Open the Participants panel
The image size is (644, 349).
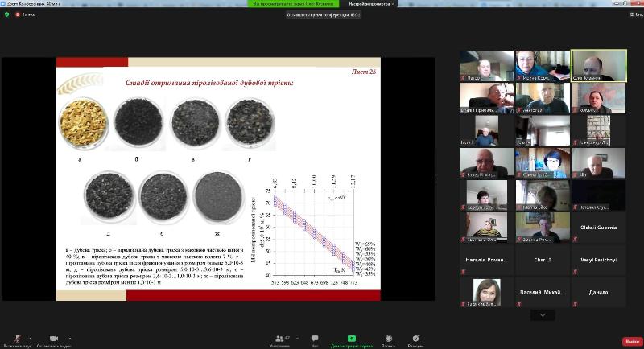280,339
